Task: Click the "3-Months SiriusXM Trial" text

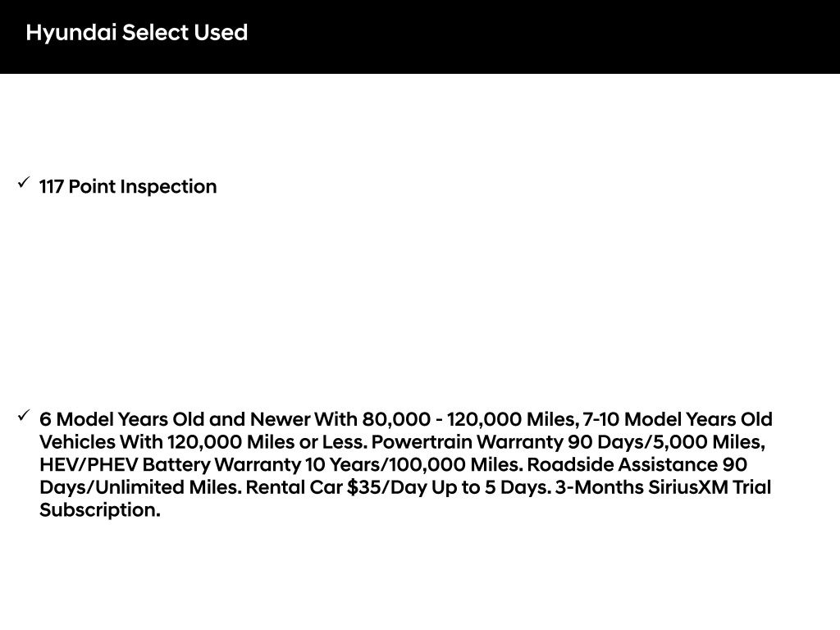Action: click(x=663, y=487)
